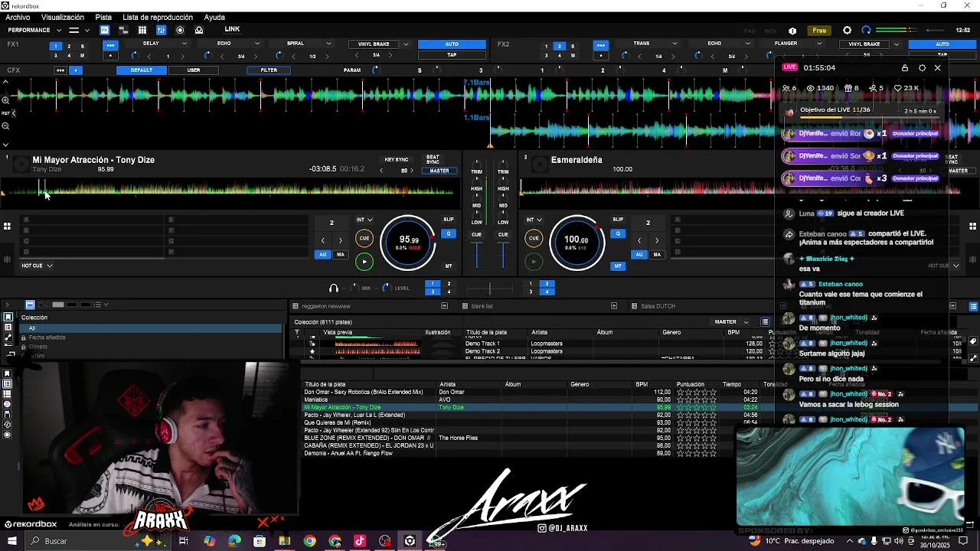The image size is (980, 551).
Task: Toggle deck 1 MT master tempo
Action: pos(449,266)
